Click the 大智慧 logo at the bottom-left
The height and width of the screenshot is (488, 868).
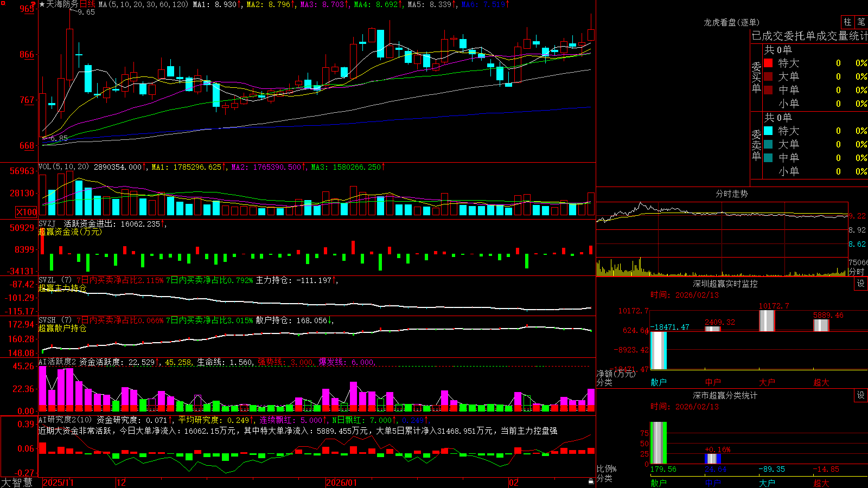17,483
